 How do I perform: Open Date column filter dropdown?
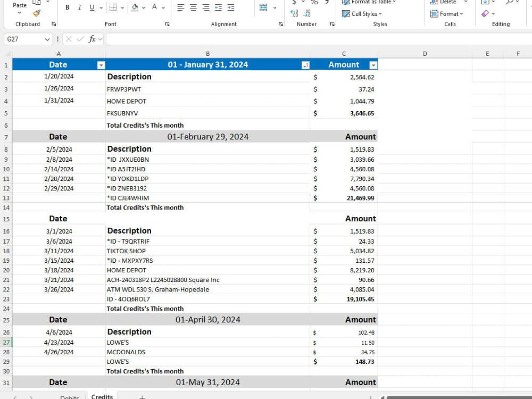coord(101,65)
